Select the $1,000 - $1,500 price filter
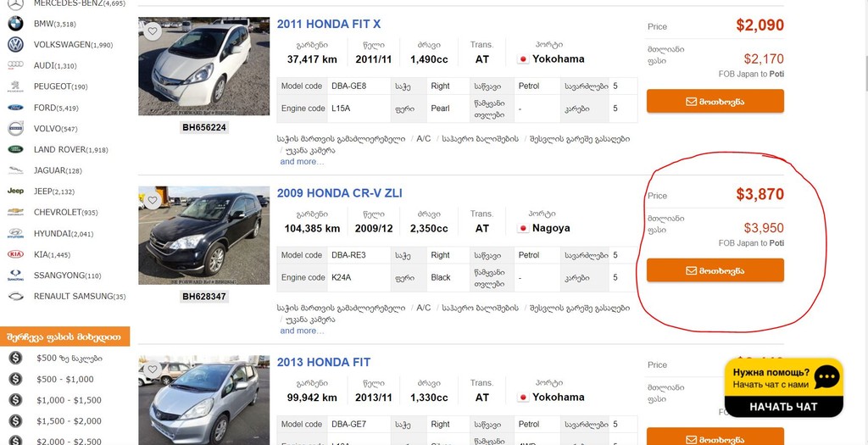The image size is (868, 445). (x=69, y=400)
